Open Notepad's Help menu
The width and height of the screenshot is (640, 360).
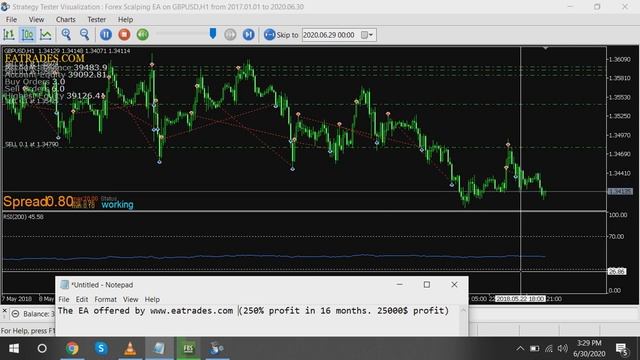pos(152,299)
